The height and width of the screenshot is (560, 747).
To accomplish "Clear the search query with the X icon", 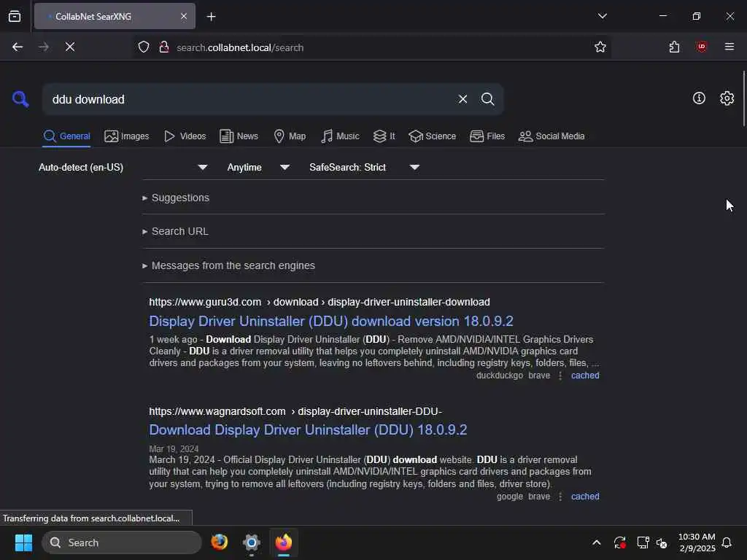I will (x=462, y=99).
